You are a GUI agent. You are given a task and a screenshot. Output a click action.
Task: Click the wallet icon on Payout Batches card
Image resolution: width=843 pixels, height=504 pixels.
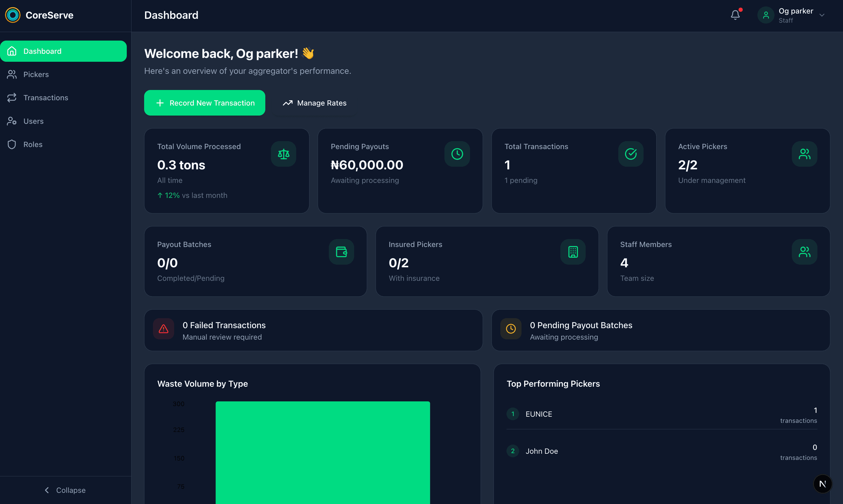click(x=341, y=252)
